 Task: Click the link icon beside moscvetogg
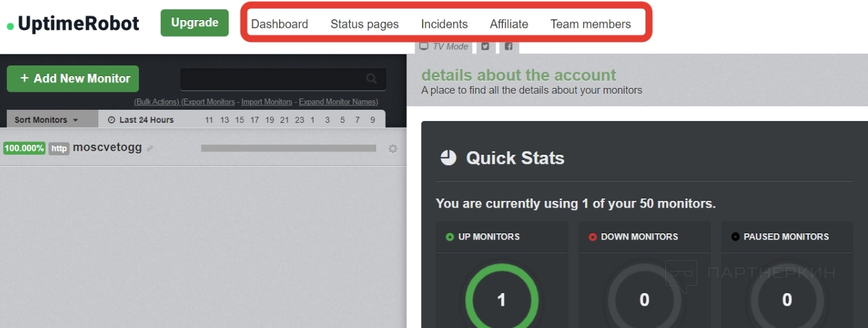pos(150,148)
